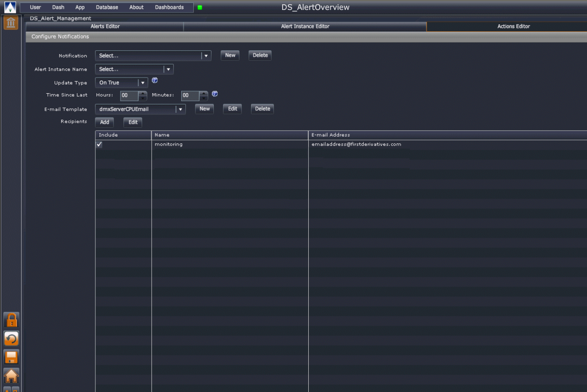Click the Name column header
Viewport: 587px width, 392px height.
230,135
